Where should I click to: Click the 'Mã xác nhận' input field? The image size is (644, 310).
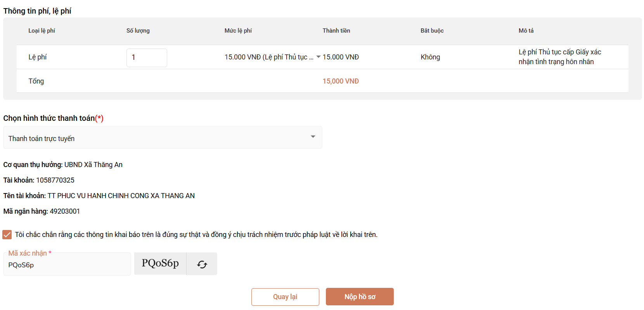(x=67, y=265)
